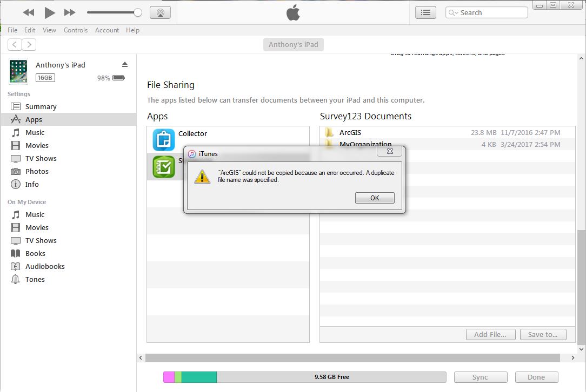Viewport: 586px width, 392px height.
Task: Minimize the iTunes window
Action: click(540, 5)
